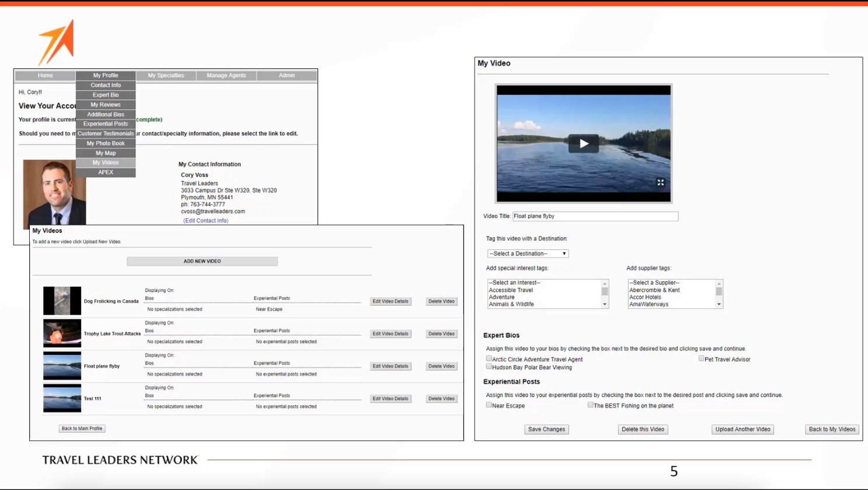The width and height of the screenshot is (868, 490).
Task: Click the special interest list down arrow
Action: [605, 304]
